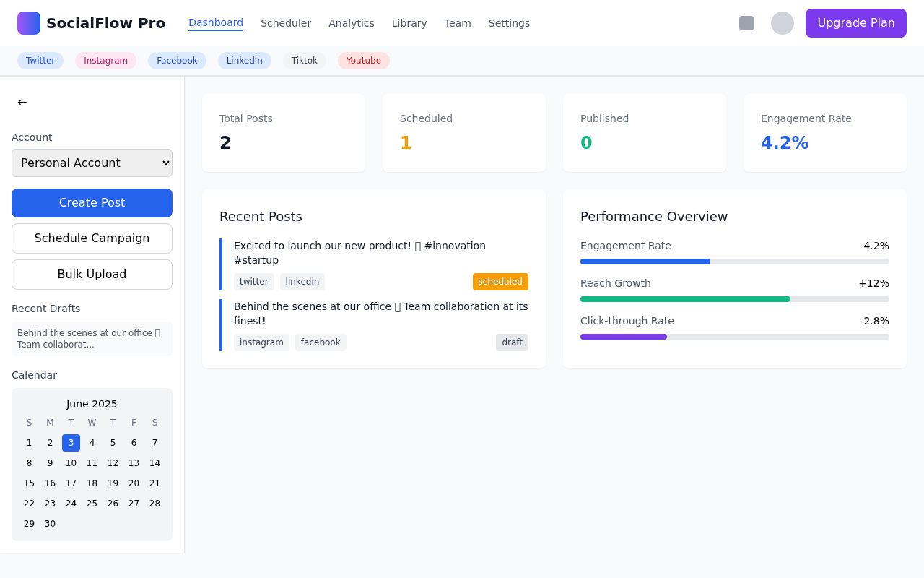Switch to the Scheduler tab

tap(286, 22)
